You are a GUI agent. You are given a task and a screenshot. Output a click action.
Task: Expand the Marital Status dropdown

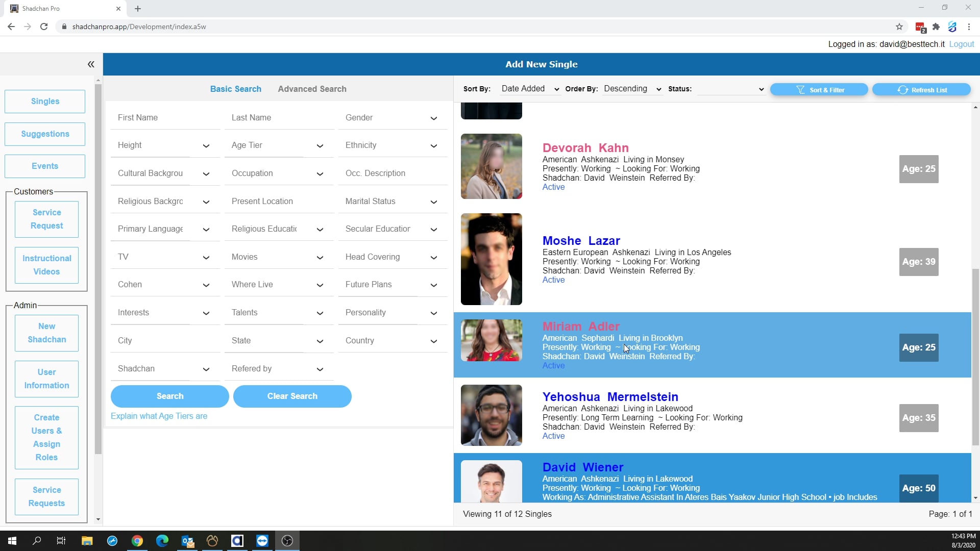pos(434,201)
